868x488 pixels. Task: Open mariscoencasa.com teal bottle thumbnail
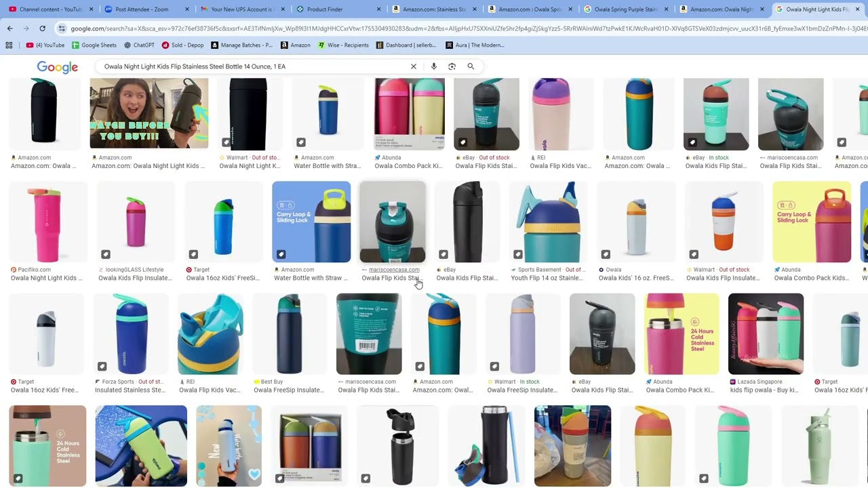(393, 222)
